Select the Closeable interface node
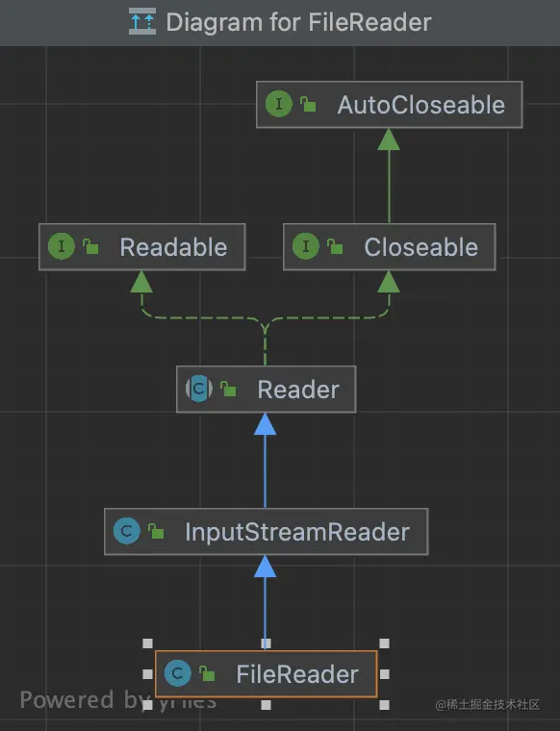Screen dimensions: 560x731 [390, 247]
